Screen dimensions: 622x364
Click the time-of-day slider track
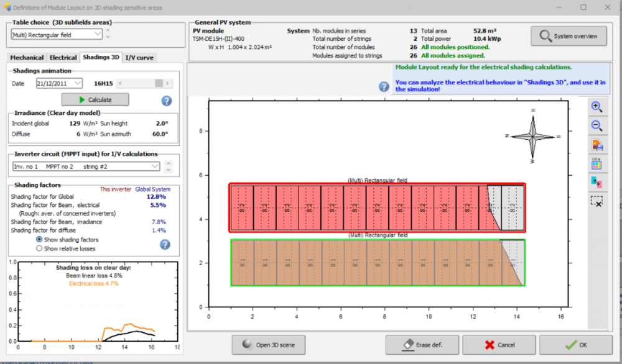[140, 83]
